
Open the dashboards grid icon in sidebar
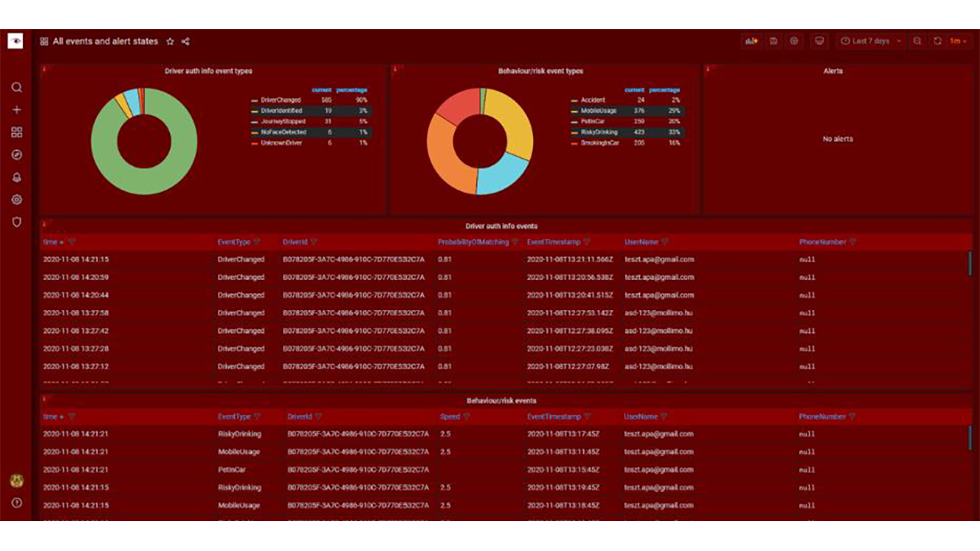coord(16,132)
